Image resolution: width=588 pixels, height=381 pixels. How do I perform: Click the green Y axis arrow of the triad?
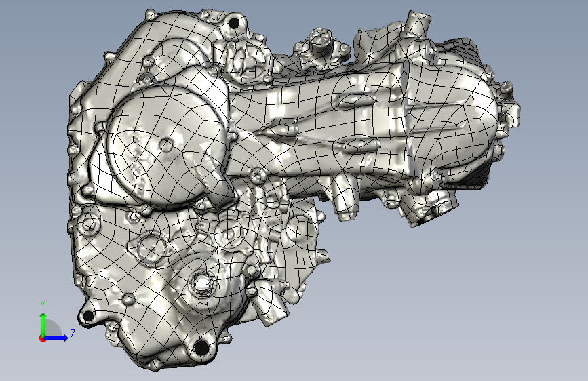pyautogui.click(x=43, y=325)
